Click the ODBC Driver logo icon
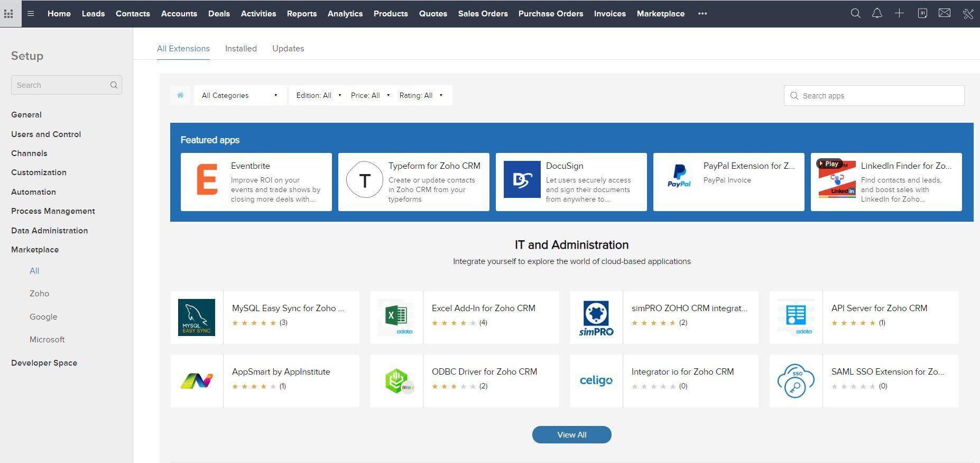The width and height of the screenshot is (980, 463). coord(399,381)
